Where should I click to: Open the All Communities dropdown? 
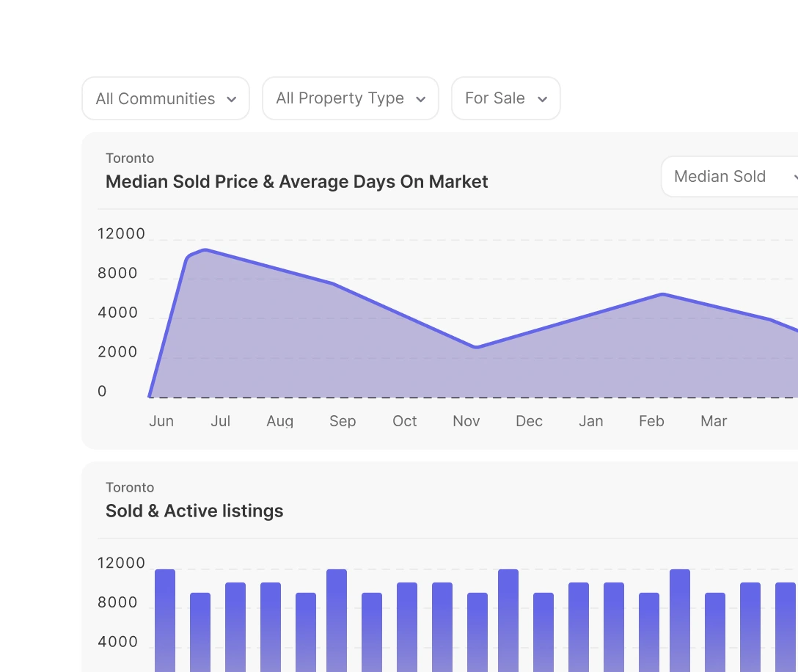pyautogui.click(x=165, y=98)
